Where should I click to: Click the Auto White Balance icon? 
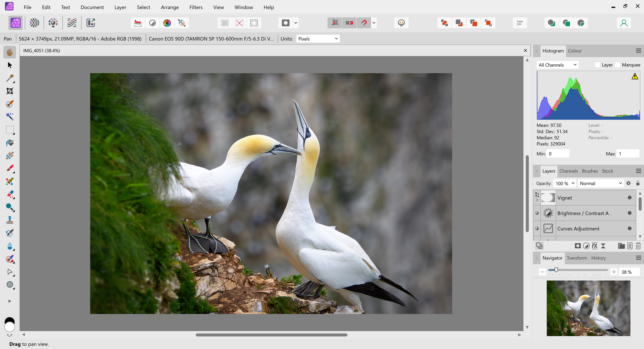coord(181,23)
